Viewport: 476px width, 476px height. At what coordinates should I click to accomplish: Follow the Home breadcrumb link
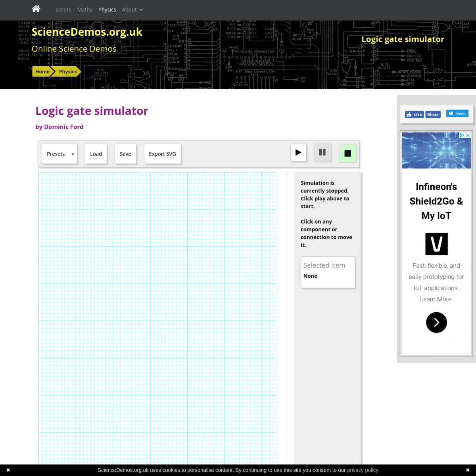coord(42,71)
